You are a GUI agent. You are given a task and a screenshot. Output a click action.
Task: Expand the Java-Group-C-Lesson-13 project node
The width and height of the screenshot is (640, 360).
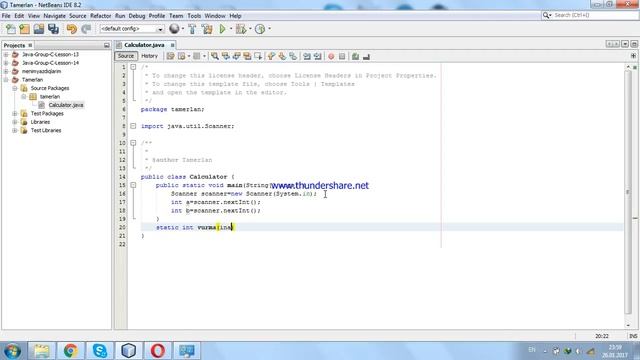6,54
